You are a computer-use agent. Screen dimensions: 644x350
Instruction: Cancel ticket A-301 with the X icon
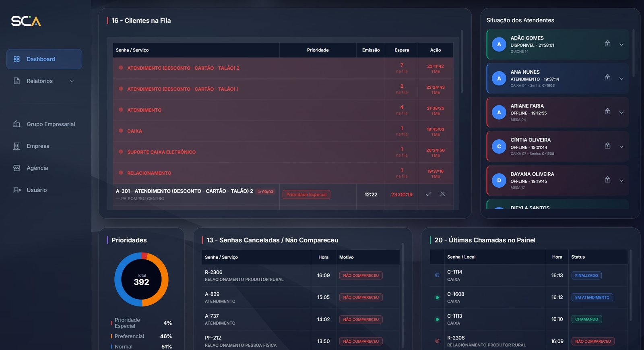click(442, 194)
